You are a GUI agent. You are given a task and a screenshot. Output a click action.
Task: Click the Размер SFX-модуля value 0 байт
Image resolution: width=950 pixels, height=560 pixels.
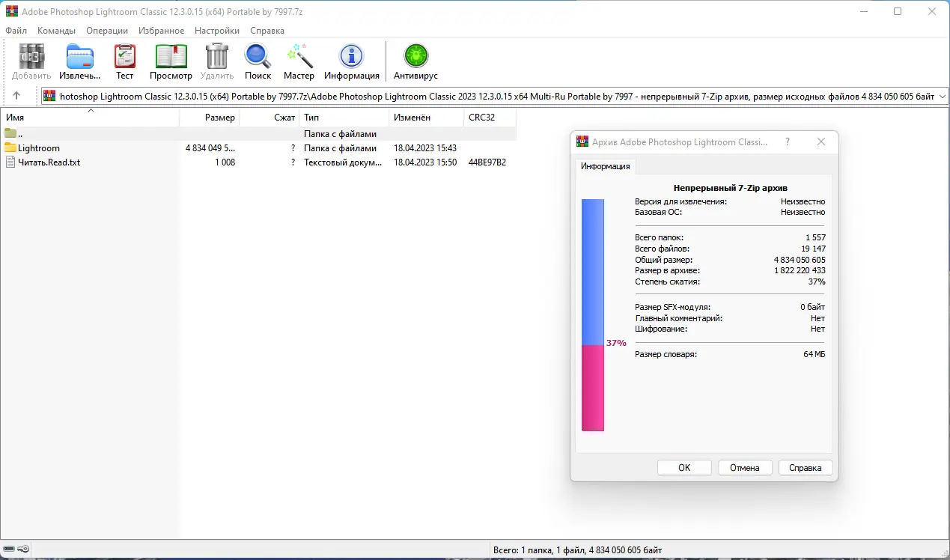pos(812,307)
